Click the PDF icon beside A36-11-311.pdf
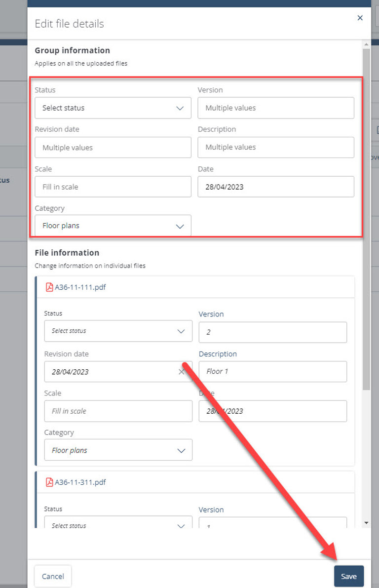This screenshot has height=588, width=379. (x=49, y=482)
